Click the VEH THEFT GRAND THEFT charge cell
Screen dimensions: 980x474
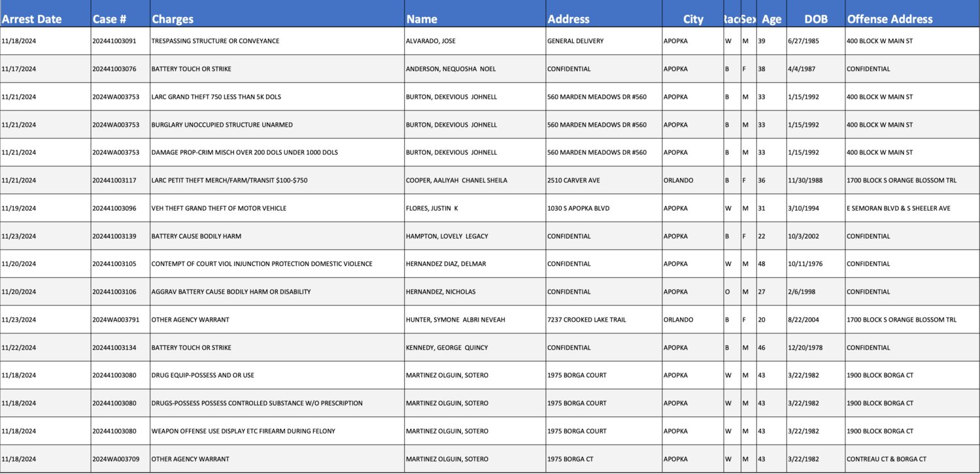click(277, 209)
